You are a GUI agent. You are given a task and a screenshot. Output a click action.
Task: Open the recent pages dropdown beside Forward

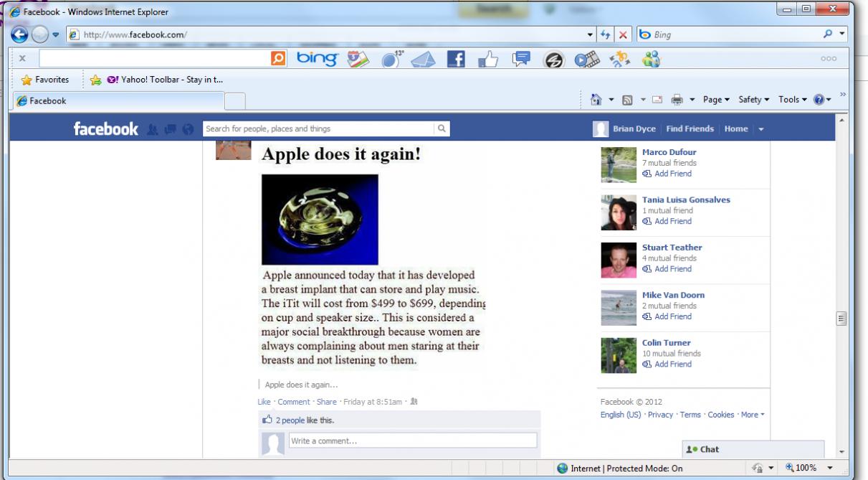tap(54, 34)
